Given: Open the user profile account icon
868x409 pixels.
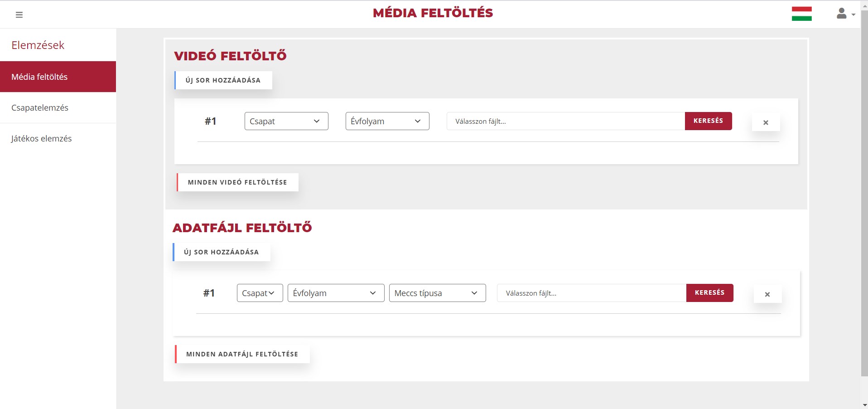Looking at the screenshot, I should 844,14.
